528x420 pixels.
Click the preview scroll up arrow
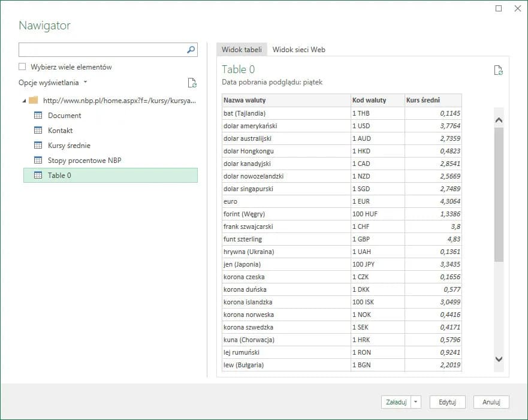pos(499,120)
